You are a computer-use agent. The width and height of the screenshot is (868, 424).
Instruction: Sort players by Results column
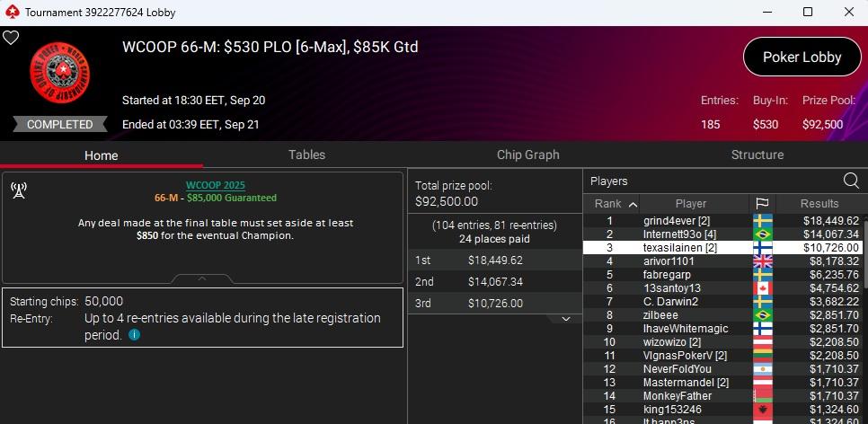click(x=819, y=204)
